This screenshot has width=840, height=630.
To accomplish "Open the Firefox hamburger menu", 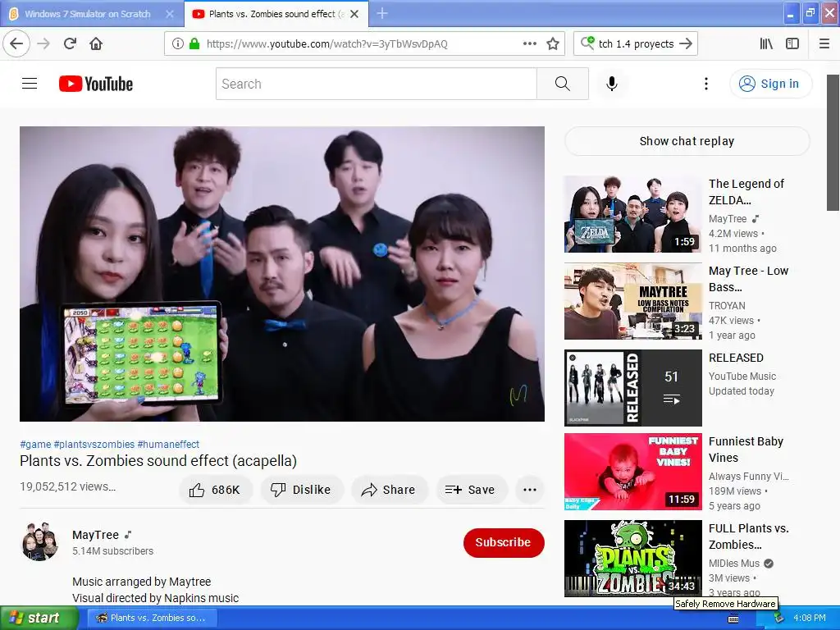I will [x=824, y=44].
